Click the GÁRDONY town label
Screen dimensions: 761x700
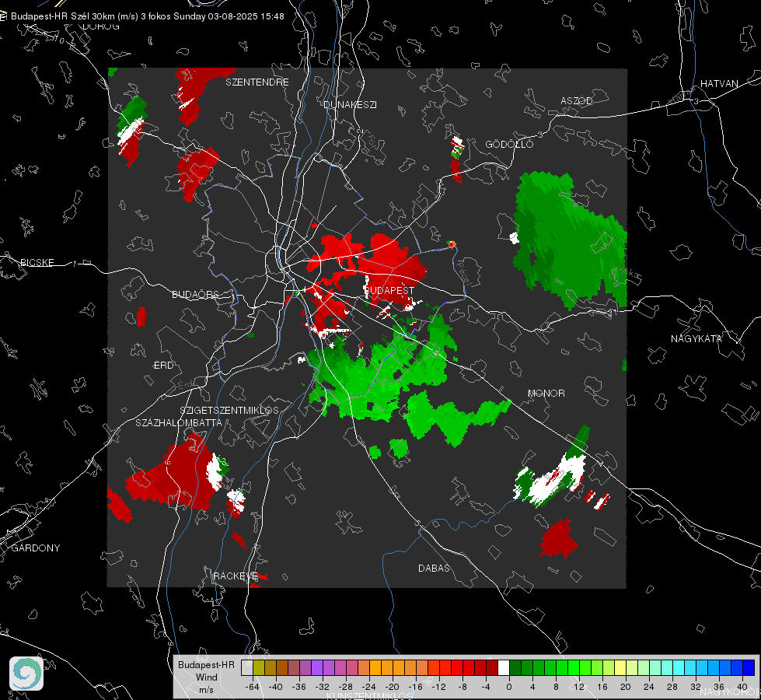click(x=36, y=548)
